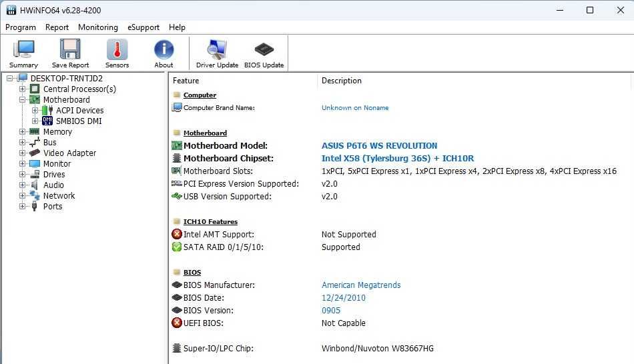Click BIOS date 12/24/2010 value
The width and height of the screenshot is (634, 364).
343,298
